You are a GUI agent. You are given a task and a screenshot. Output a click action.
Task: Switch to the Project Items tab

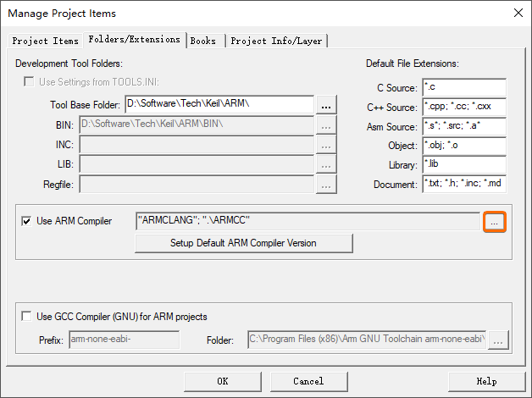coord(45,41)
